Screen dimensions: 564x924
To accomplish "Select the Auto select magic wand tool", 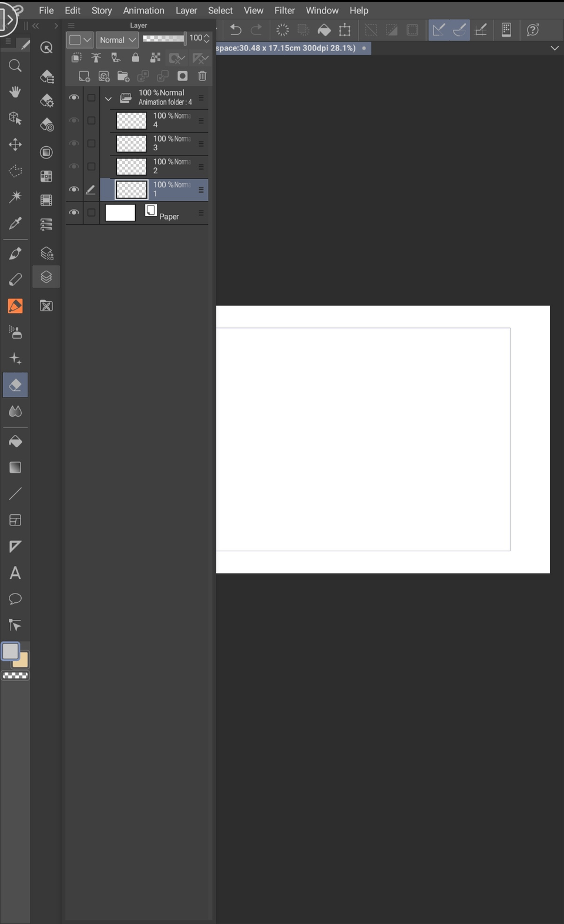I will [15, 197].
